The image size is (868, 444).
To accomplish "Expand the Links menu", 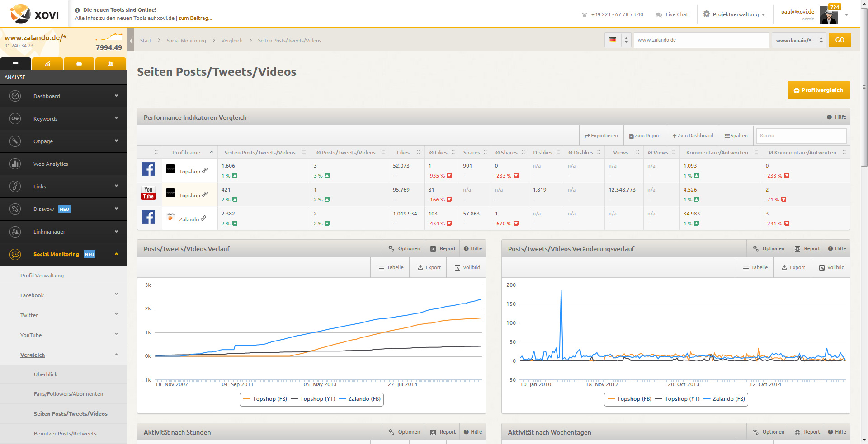I will 63,187.
